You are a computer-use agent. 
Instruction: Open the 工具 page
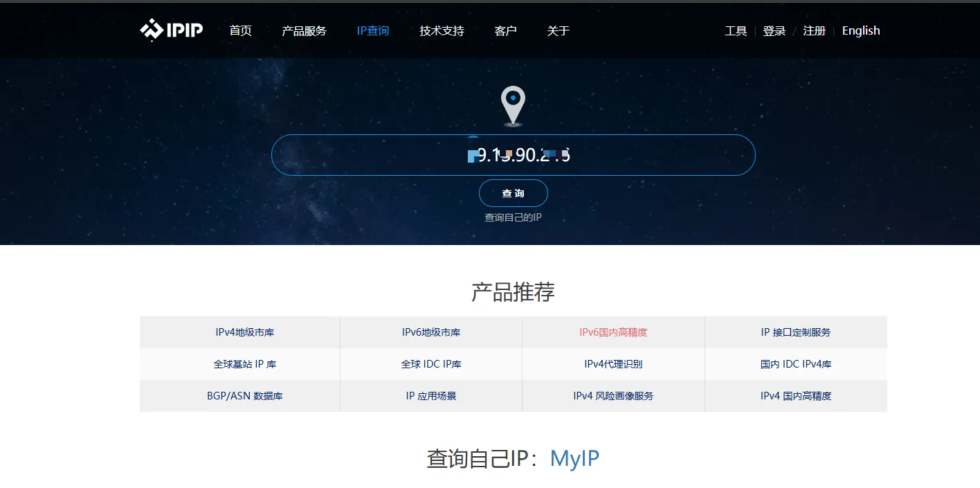(736, 30)
